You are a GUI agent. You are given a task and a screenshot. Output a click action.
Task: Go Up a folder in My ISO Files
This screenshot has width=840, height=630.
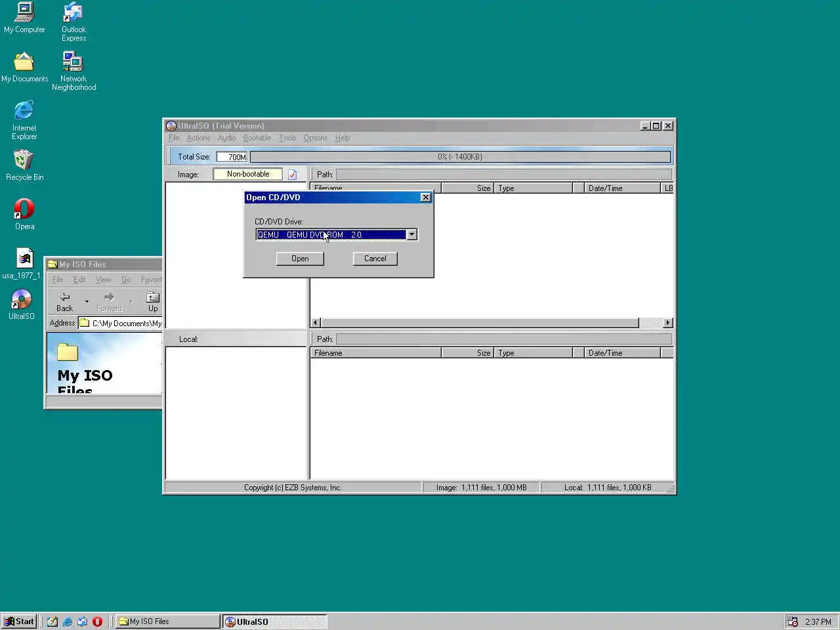[x=153, y=302]
